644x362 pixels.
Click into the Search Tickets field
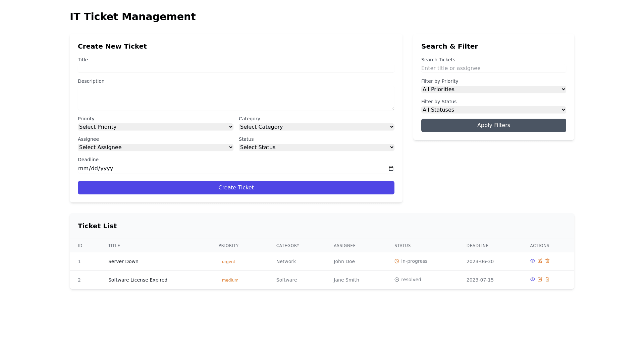coord(493,68)
